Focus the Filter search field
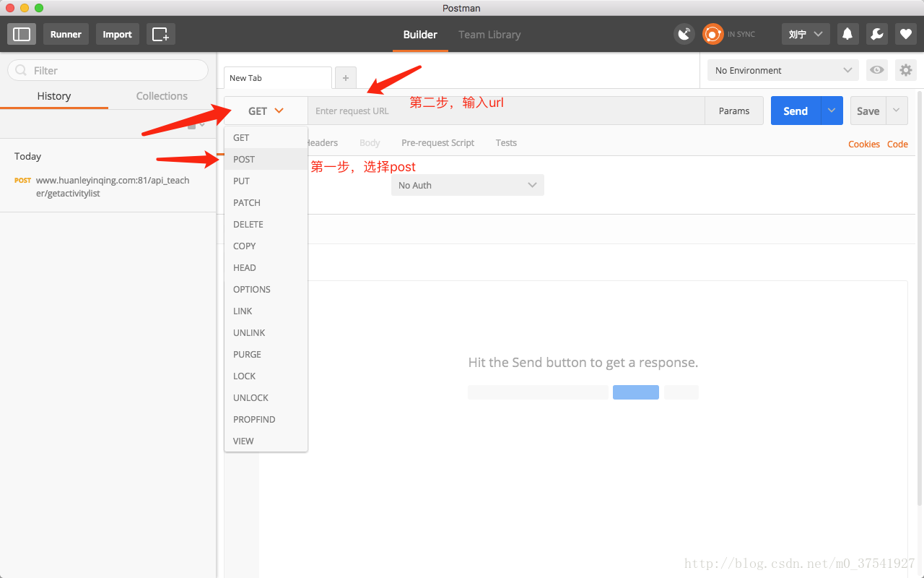This screenshot has width=924, height=578. 108,71
